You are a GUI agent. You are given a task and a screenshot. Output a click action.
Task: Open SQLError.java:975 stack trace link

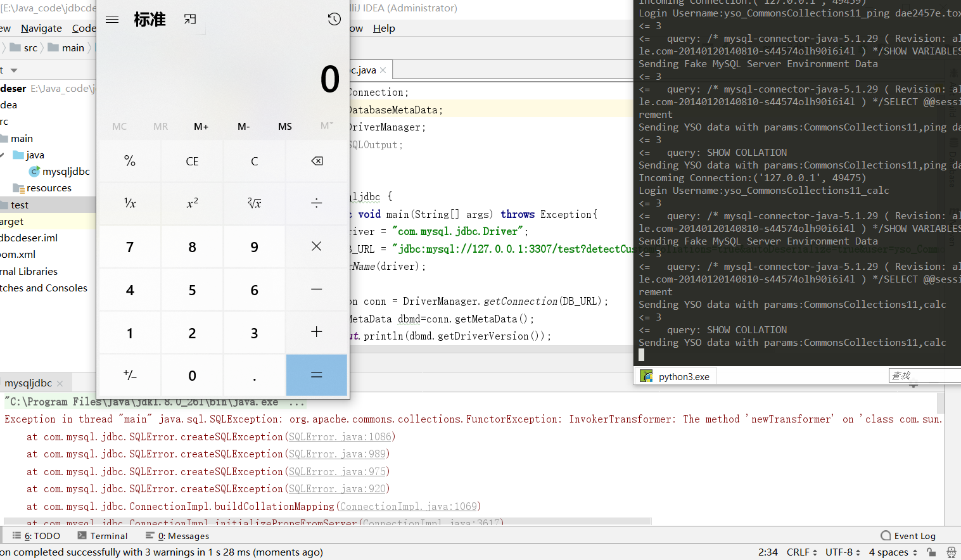pyautogui.click(x=337, y=471)
